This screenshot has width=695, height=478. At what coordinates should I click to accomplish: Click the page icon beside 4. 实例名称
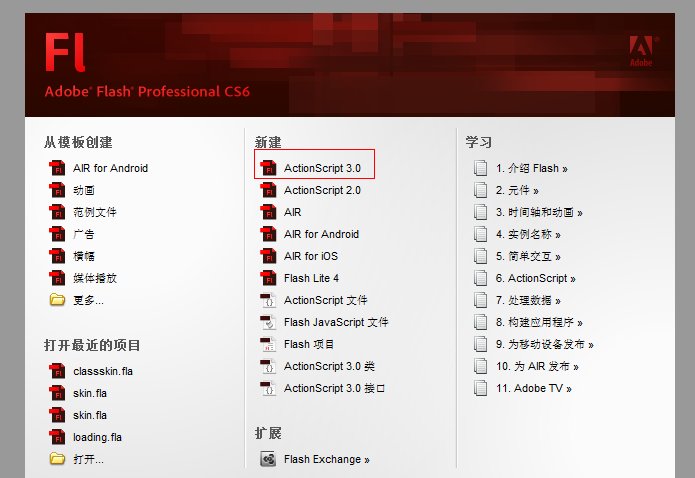(480, 234)
